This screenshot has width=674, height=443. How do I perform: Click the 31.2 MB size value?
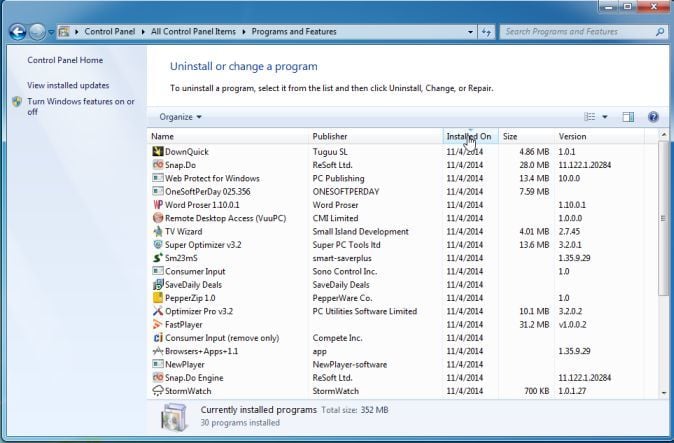534,324
